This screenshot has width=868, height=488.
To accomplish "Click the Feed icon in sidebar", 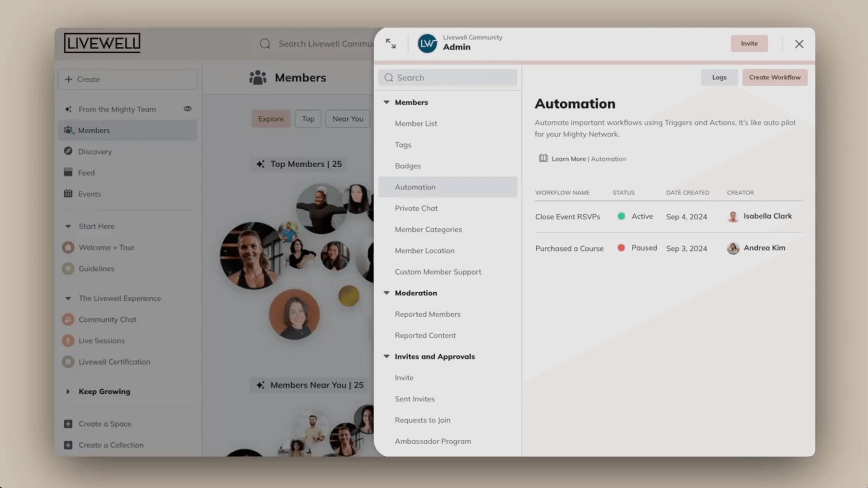I will [x=68, y=172].
